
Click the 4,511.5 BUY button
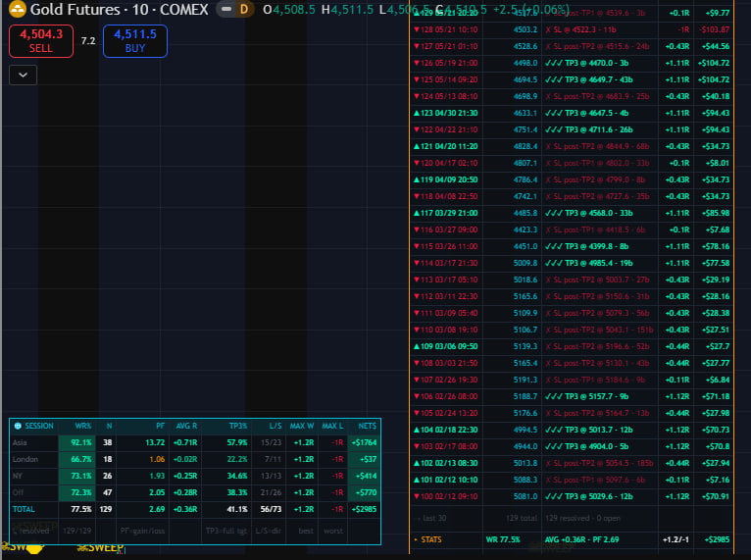click(135, 41)
